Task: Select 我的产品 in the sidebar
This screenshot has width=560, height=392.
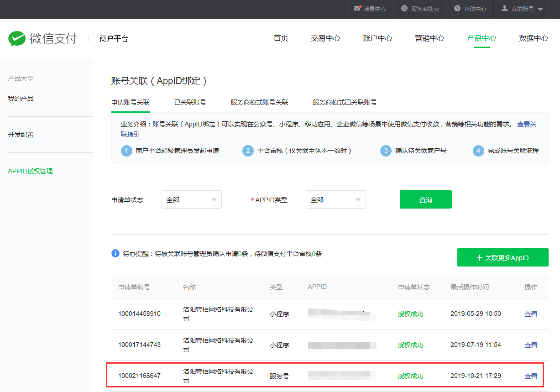Action: pyautogui.click(x=21, y=99)
